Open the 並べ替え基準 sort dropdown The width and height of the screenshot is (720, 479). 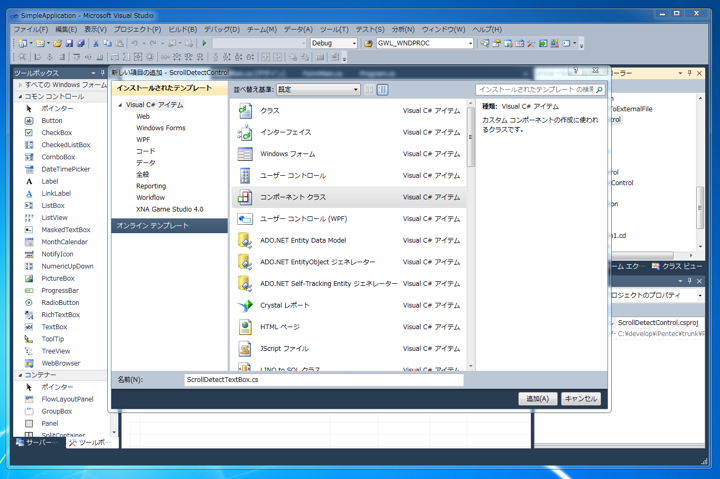[318, 90]
